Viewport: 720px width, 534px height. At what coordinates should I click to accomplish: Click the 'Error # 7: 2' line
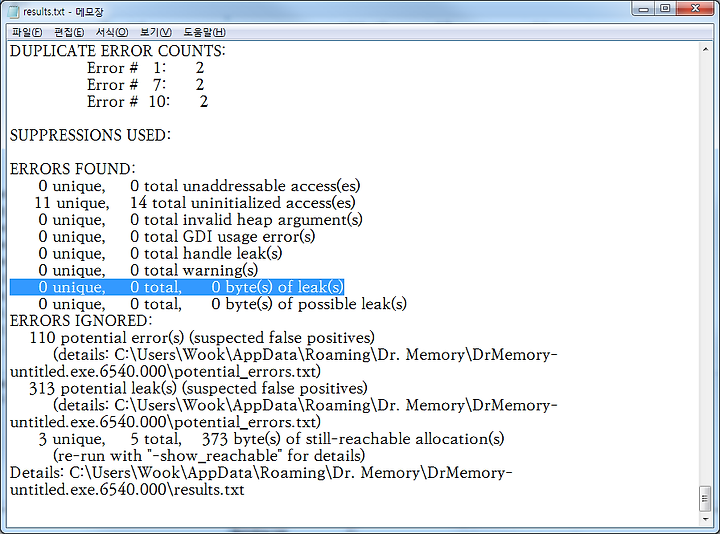(146, 85)
